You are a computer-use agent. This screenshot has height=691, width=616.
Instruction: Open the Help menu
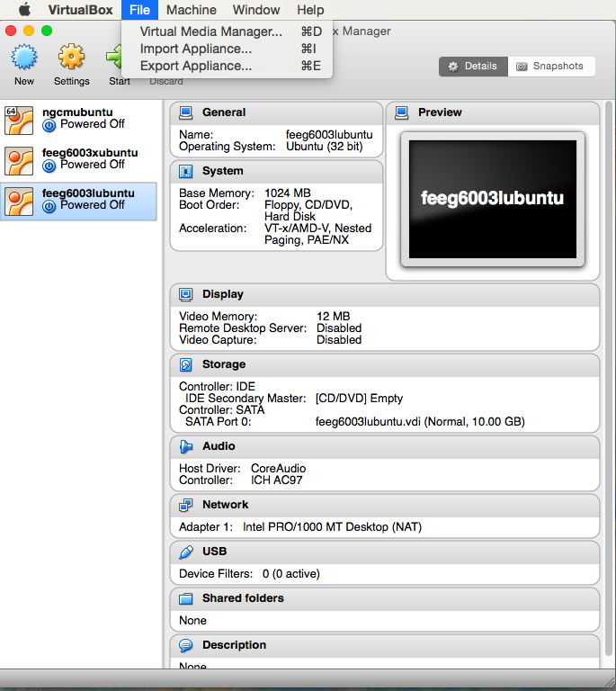(310, 10)
